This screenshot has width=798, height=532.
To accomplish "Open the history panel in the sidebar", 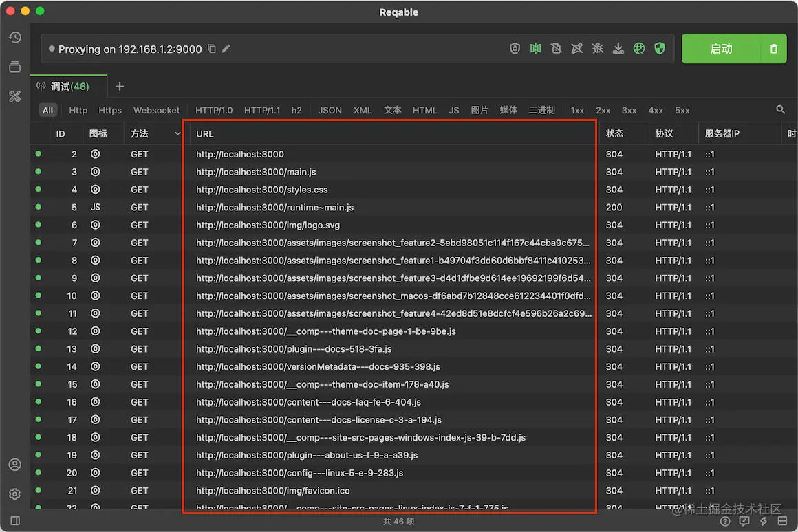I will click(14, 38).
